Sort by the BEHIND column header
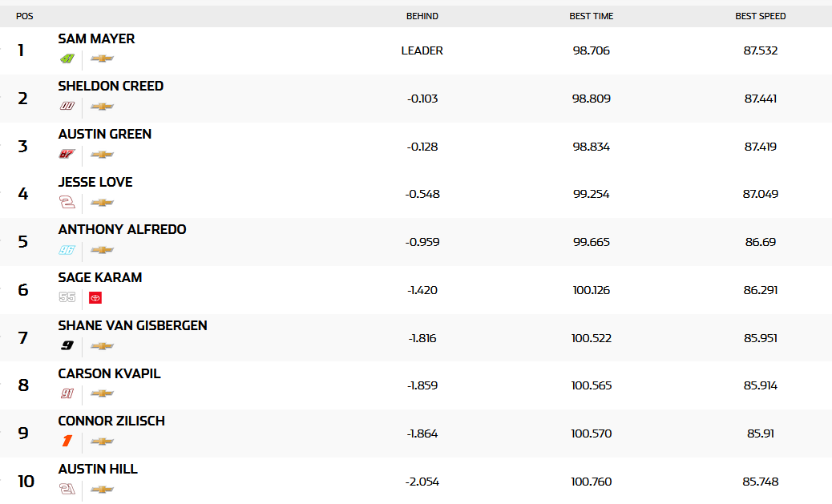 422,16
